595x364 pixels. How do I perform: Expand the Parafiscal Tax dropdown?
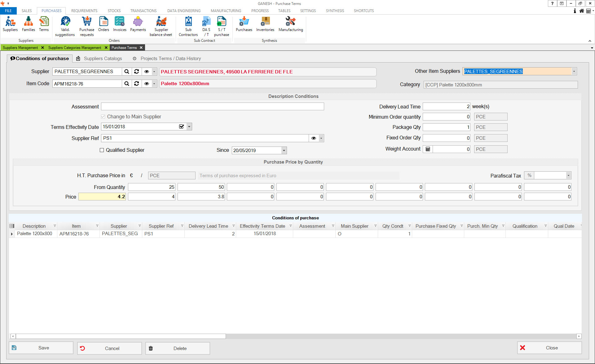(568, 176)
